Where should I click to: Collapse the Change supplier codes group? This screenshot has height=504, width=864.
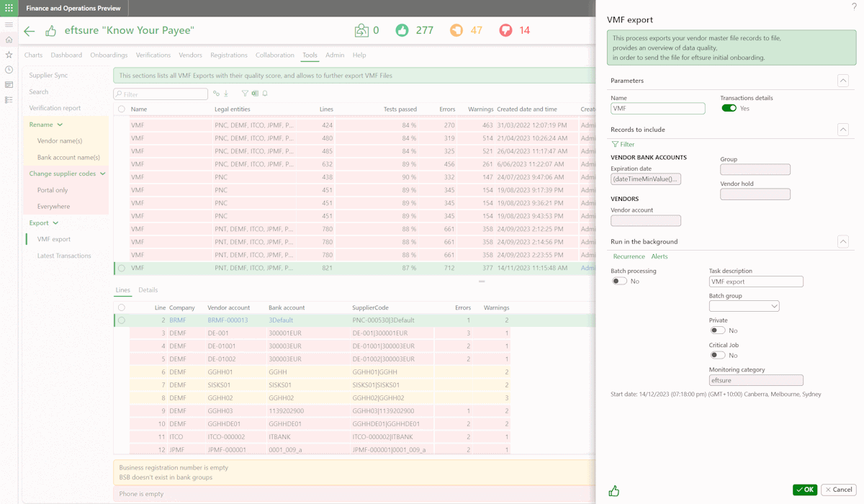coord(103,174)
